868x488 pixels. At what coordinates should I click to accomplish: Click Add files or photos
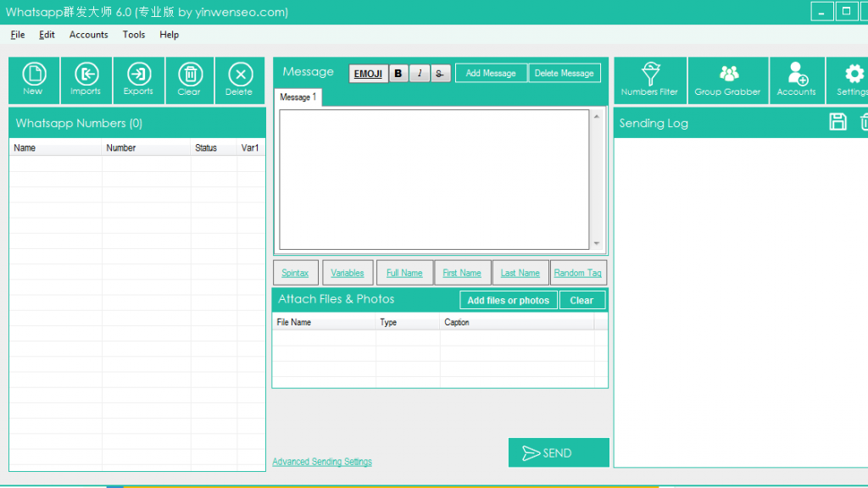[509, 300]
